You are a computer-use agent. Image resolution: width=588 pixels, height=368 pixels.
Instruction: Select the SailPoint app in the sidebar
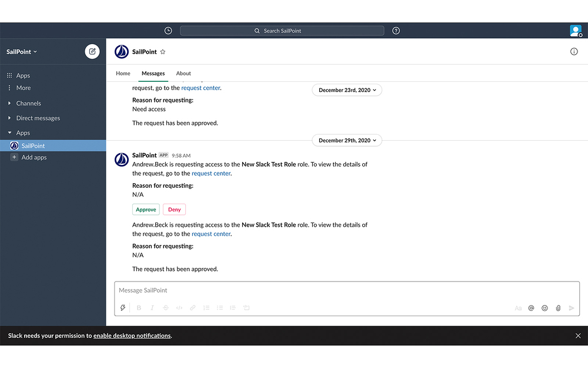pyautogui.click(x=53, y=145)
